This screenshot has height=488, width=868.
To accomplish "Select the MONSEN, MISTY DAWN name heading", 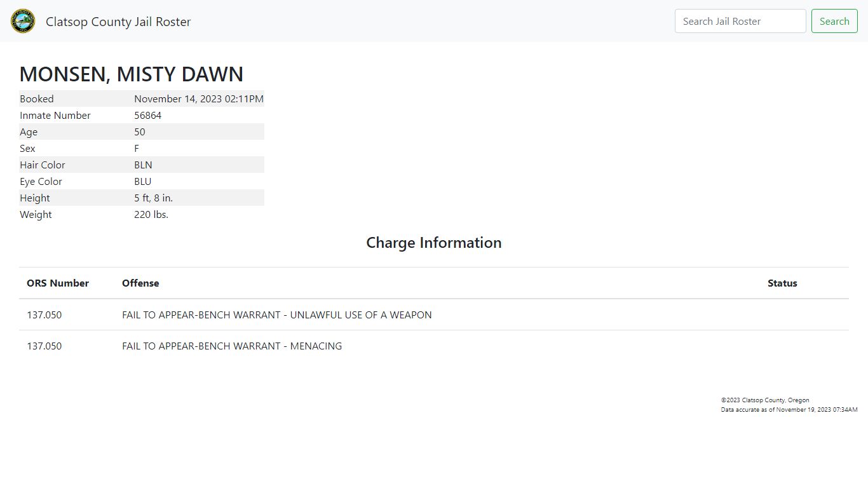I will point(132,74).
